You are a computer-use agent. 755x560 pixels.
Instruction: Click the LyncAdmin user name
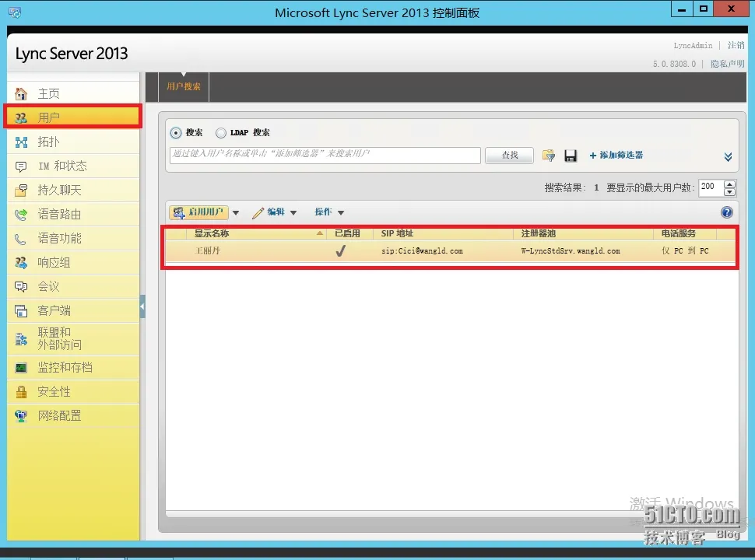693,45
